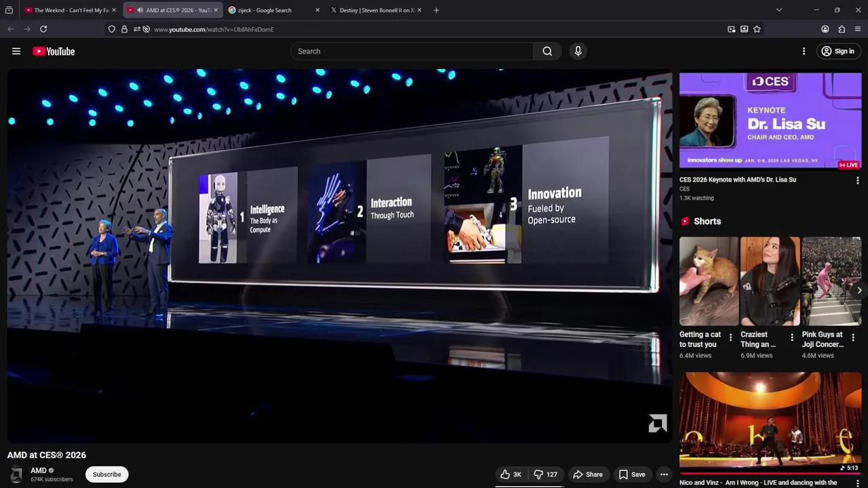Screen dimensions: 868x488
Task: Click CES channel name under keynote
Action: [x=684, y=189]
